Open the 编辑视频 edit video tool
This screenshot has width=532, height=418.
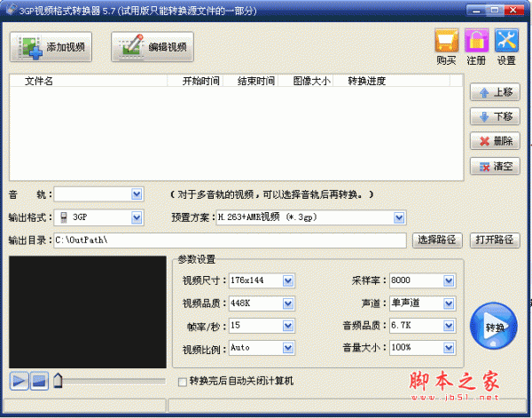point(153,47)
